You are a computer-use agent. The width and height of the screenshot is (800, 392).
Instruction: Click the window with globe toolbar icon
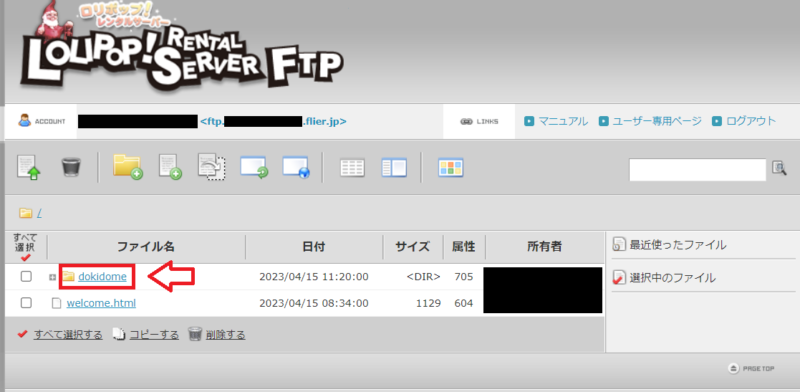pyautogui.click(x=296, y=167)
